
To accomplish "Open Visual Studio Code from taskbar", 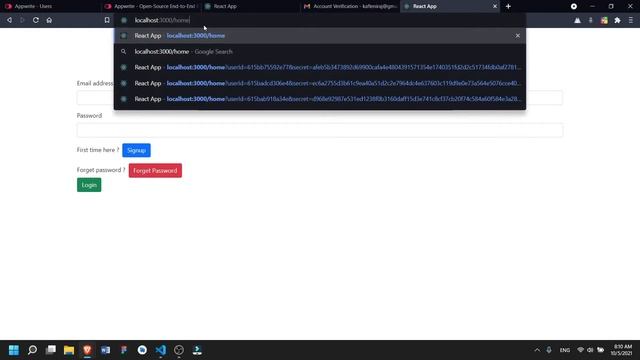I will 160,350.
